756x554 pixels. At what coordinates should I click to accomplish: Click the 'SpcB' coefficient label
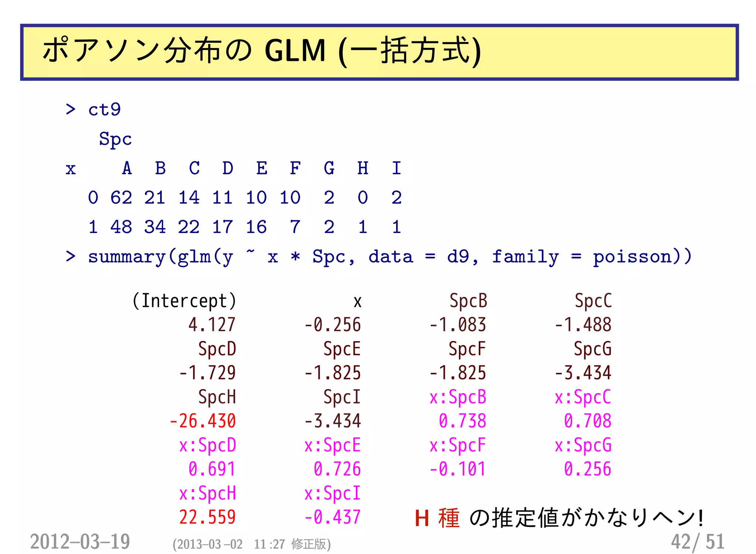point(468,301)
